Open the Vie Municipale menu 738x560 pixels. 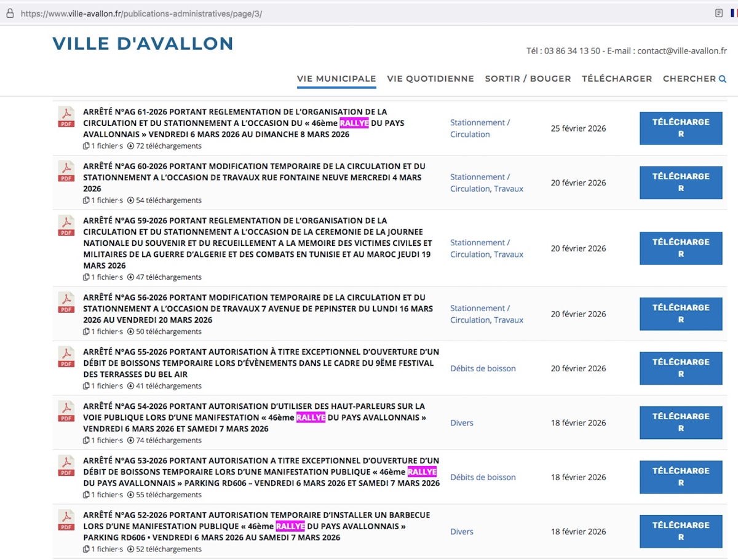(336, 79)
